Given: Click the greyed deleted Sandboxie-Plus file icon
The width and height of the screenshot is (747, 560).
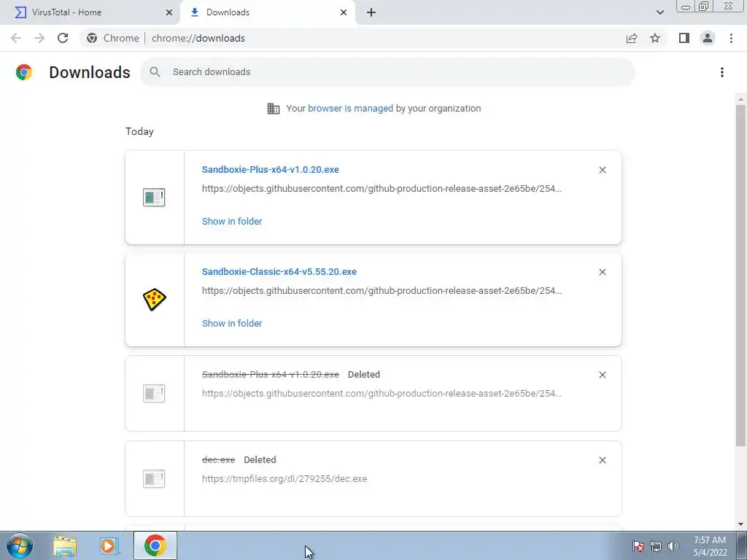Looking at the screenshot, I should (x=154, y=393).
